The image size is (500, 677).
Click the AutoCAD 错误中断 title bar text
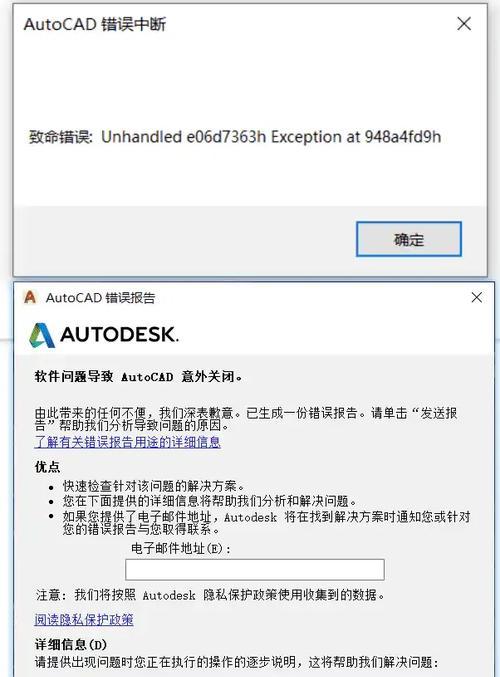coord(95,25)
